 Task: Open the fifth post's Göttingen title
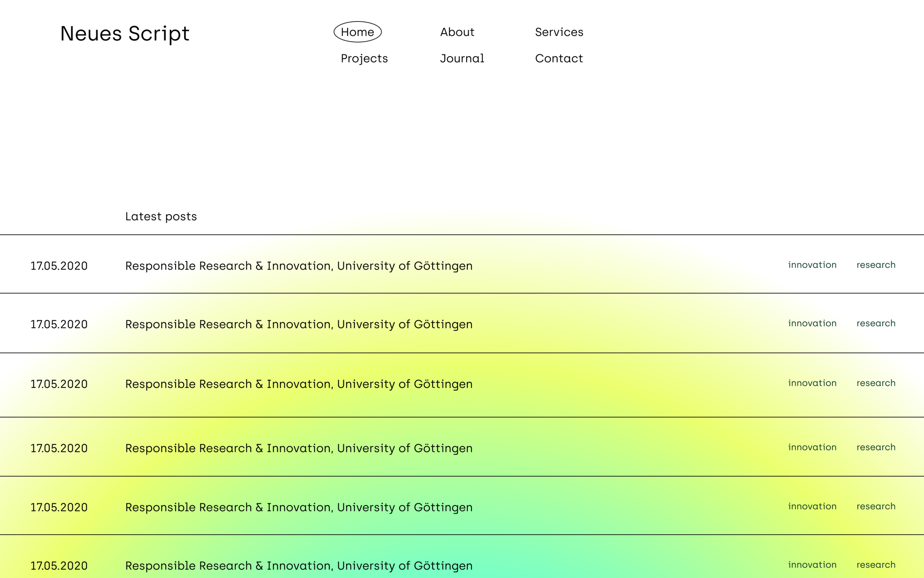(x=299, y=507)
